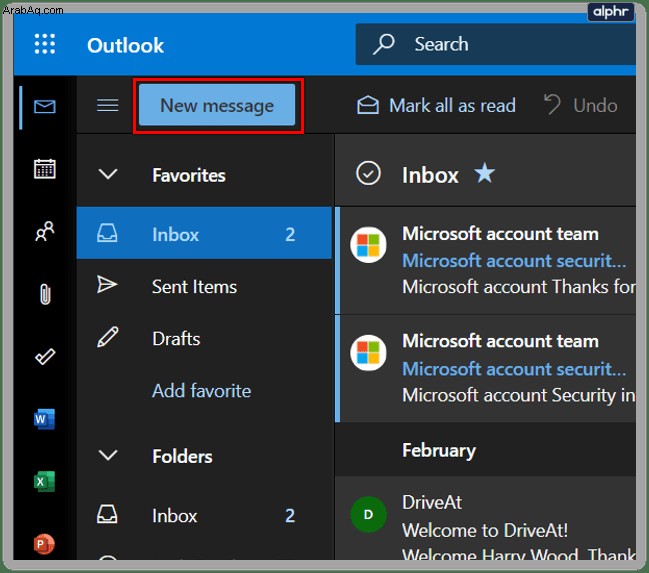The image size is (649, 573).
Task: Collapse the Folders section
Action: point(108,455)
